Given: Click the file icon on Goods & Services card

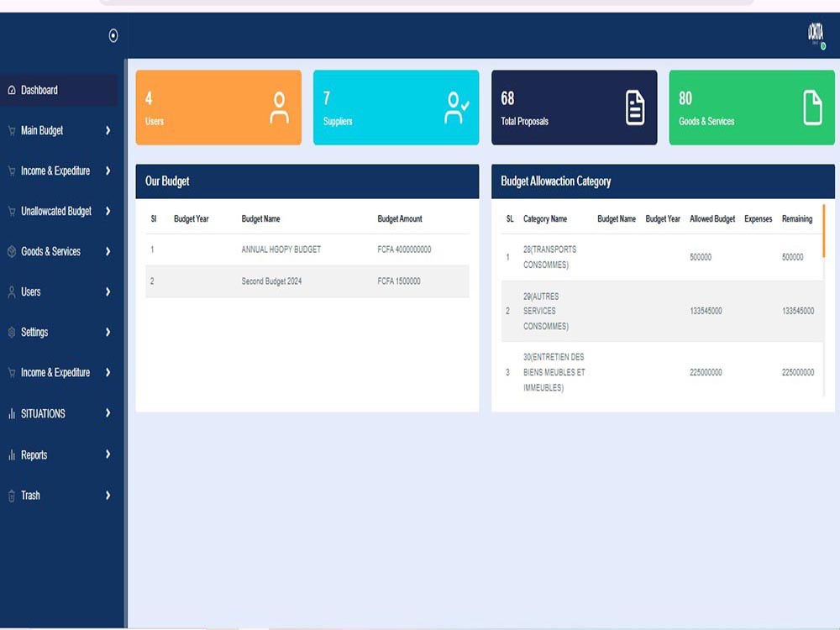Looking at the screenshot, I should click(812, 108).
